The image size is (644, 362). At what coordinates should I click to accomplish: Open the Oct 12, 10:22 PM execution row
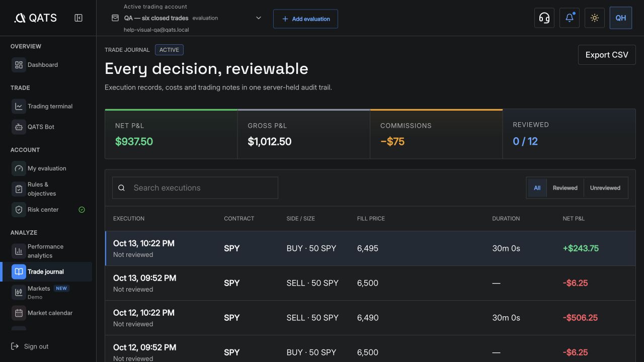click(x=370, y=318)
